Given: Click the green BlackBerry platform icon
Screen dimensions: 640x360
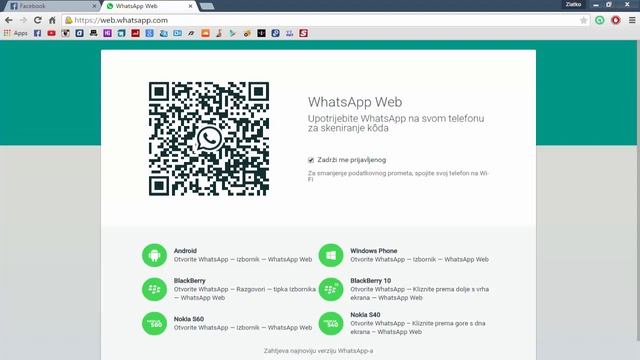Looking at the screenshot, I should pos(154,289).
